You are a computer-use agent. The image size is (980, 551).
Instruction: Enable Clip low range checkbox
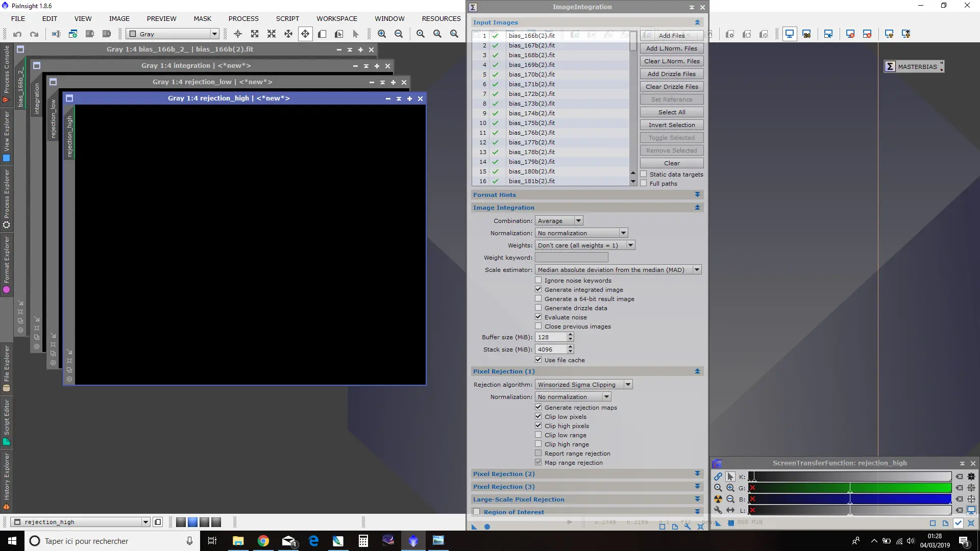click(x=538, y=435)
